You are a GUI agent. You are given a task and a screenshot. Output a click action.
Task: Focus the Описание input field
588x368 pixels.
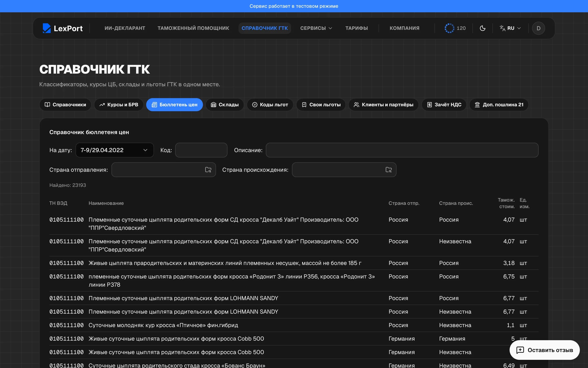[x=402, y=150]
